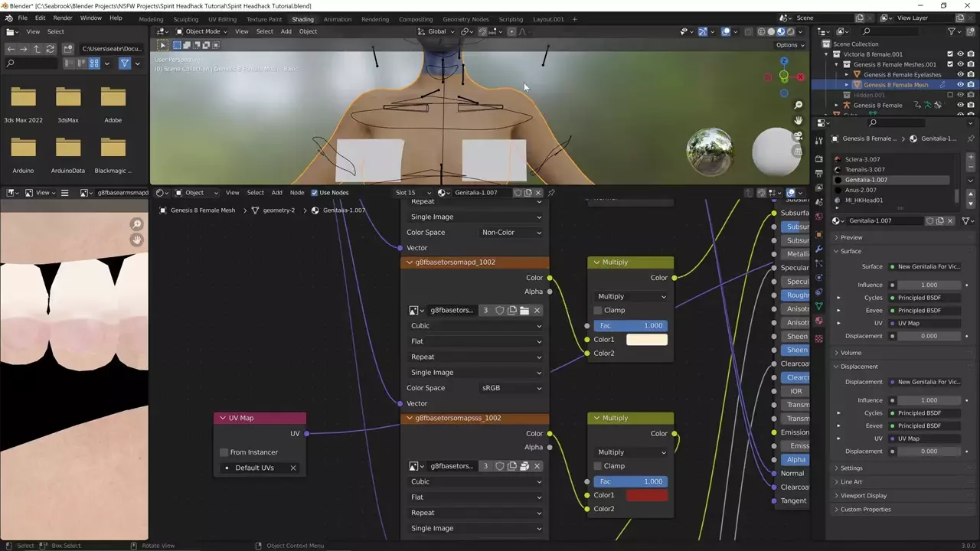This screenshot has height=551, width=980.
Task: Go to parent directory in file browser
Action: click(x=37, y=49)
